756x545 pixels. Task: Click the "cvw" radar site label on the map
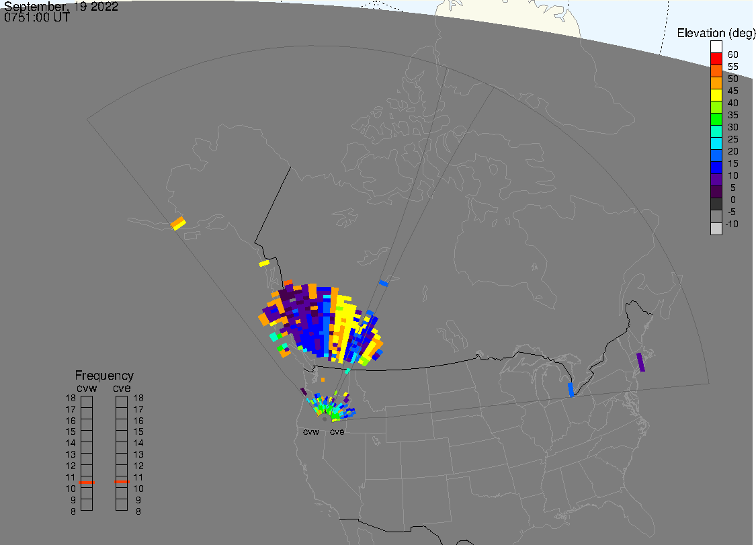(311, 431)
